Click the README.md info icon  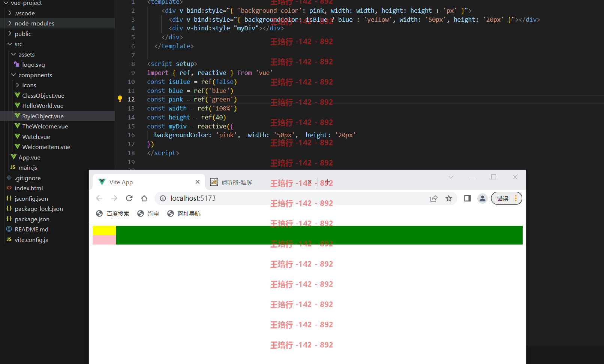tap(9, 229)
